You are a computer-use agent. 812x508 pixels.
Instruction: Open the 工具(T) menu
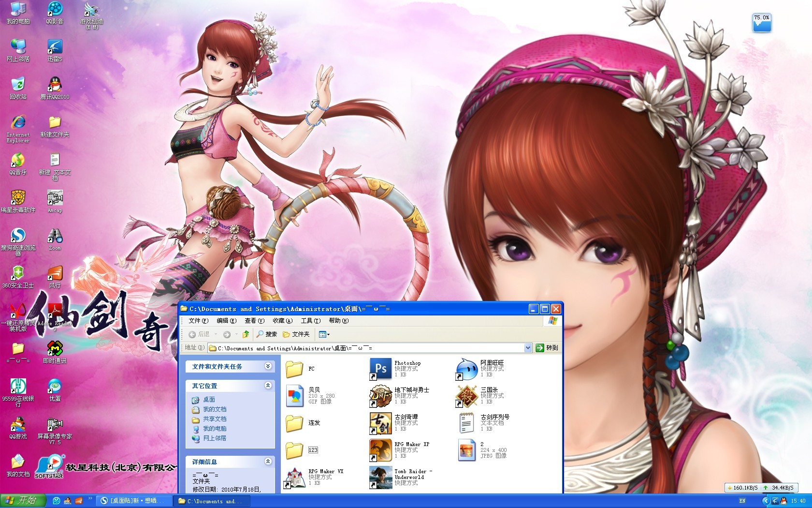coord(310,321)
